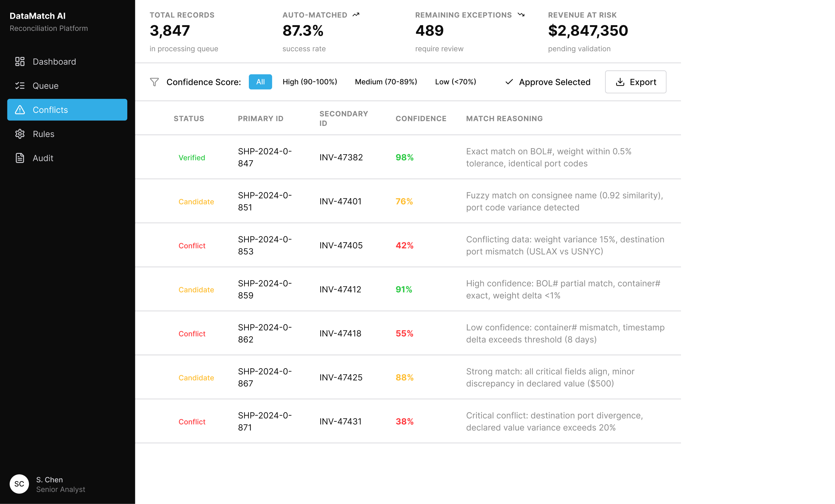Image resolution: width=835 pixels, height=504 pixels.
Task: Click the Rules gear icon
Action: tap(20, 134)
